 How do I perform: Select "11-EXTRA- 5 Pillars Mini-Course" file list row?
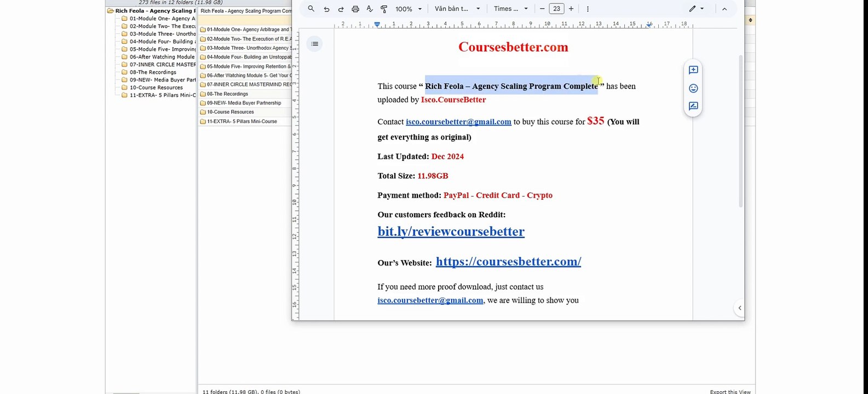pyautogui.click(x=245, y=121)
